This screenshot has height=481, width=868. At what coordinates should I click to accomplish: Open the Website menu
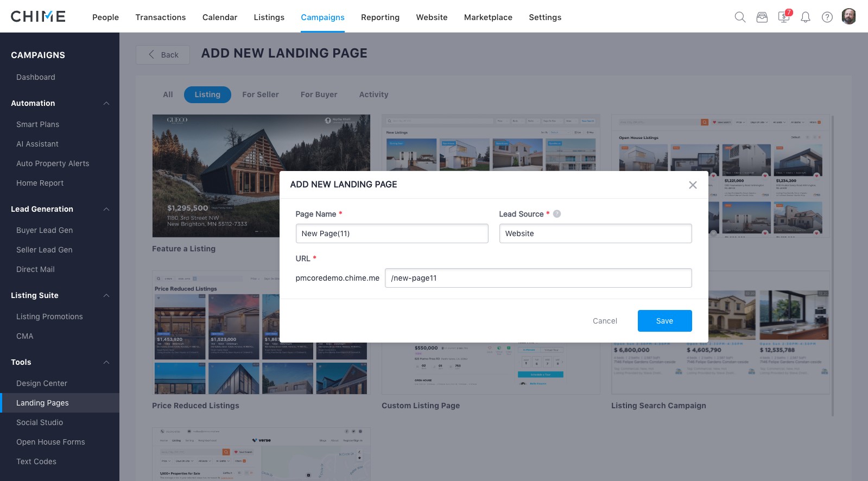[432, 17]
